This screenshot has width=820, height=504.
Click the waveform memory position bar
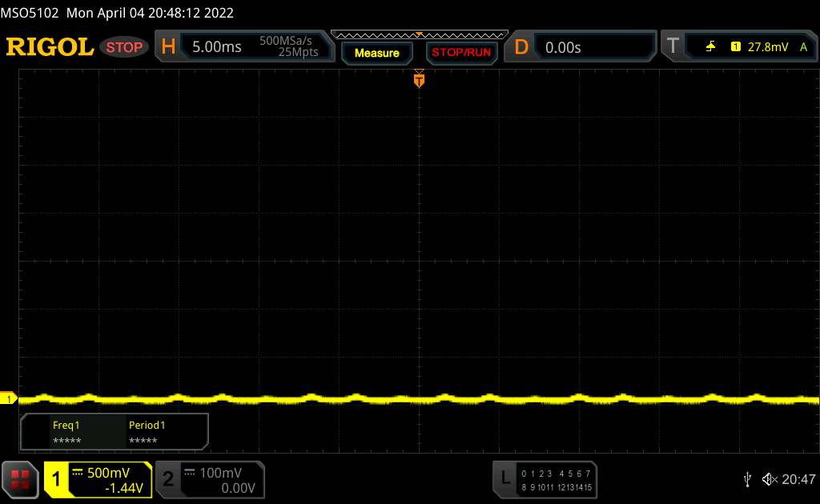(420, 34)
